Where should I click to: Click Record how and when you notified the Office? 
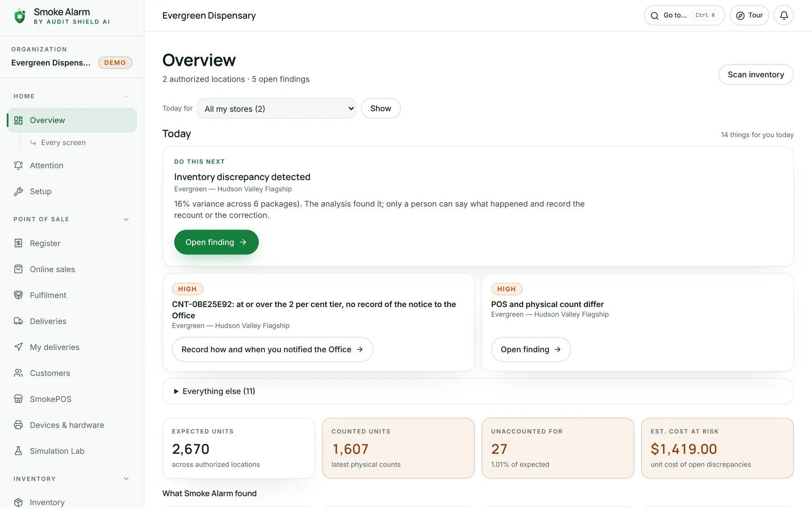tap(272, 350)
